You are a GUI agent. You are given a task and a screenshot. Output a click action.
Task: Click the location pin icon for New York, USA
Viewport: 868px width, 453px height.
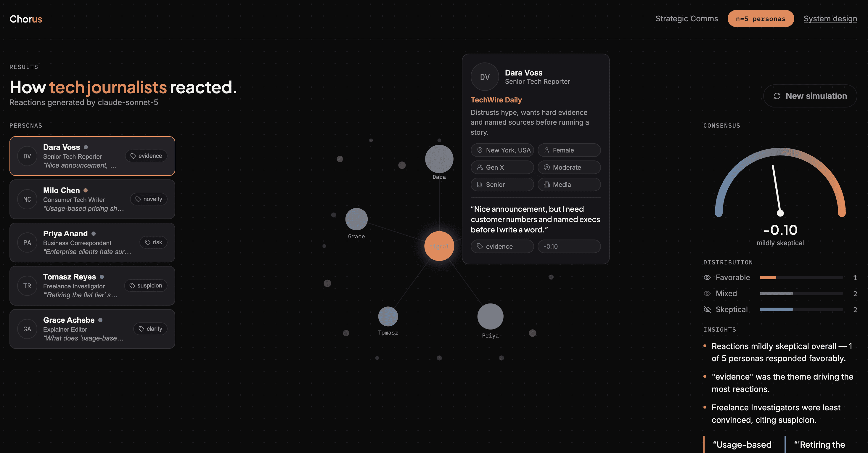coord(480,150)
